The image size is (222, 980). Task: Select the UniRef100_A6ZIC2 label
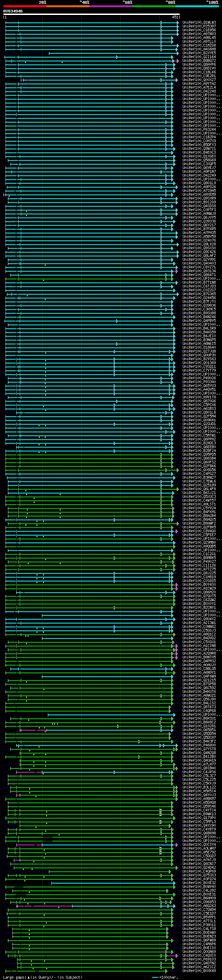[199, 967]
